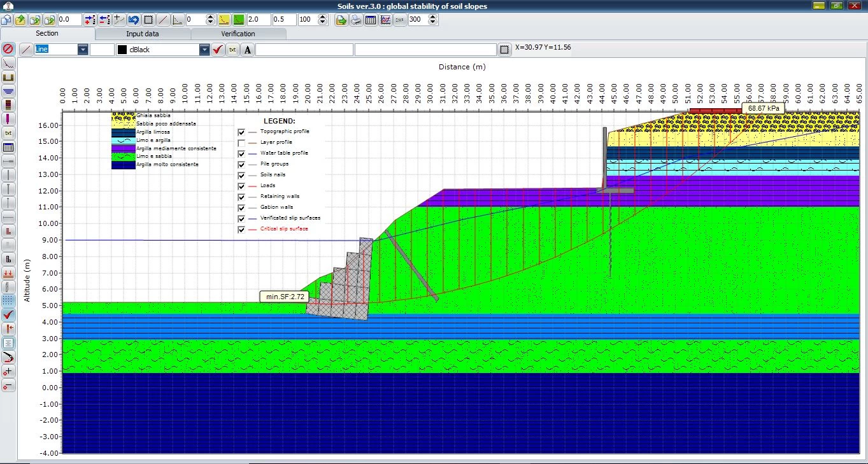Click the Argilla molto consistente legend entry
Viewport: 868px width, 464px height.
coord(167,164)
